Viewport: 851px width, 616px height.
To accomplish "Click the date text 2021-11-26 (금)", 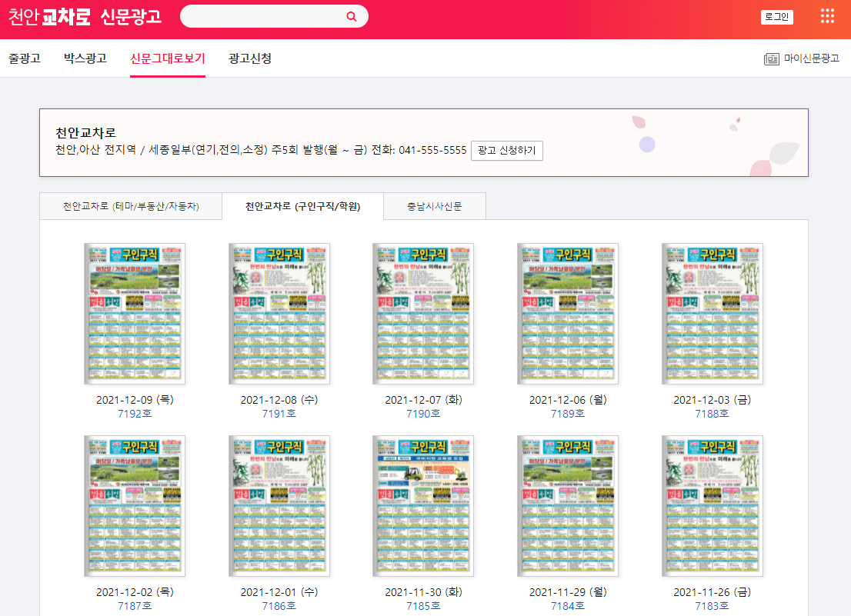I will pyautogui.click(x=712, y=592).
